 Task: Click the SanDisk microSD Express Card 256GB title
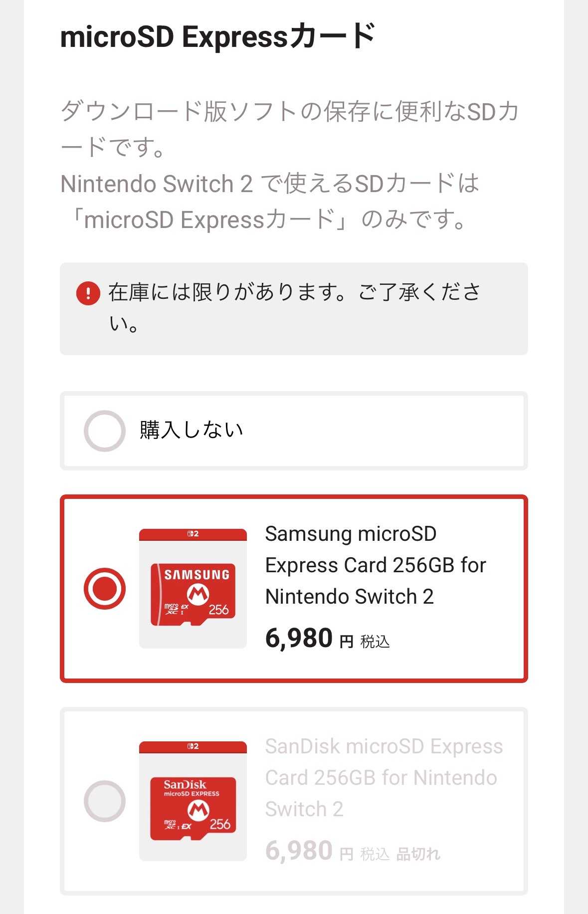(x=384, y=777)
